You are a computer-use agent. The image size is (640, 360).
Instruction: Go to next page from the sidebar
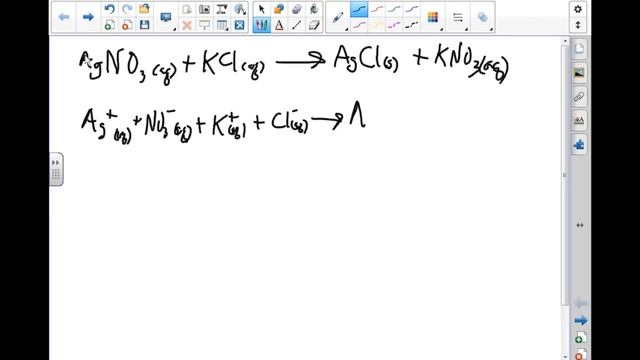pos(580,321)
